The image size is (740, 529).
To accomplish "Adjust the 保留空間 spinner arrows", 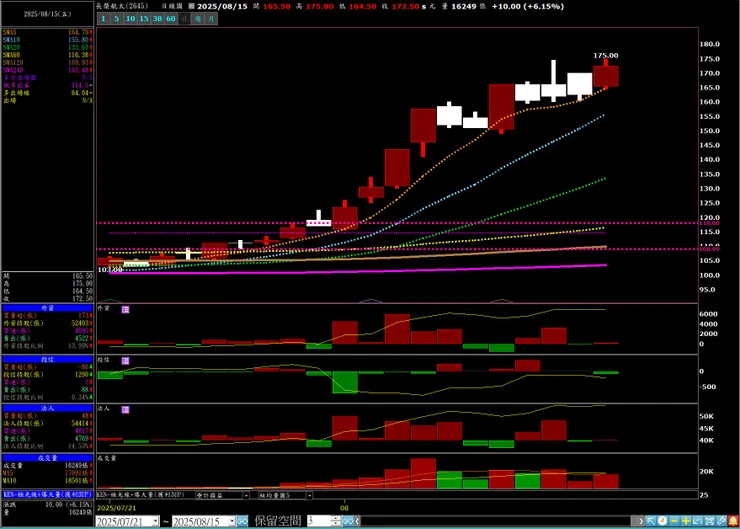I will pos(336,521).
